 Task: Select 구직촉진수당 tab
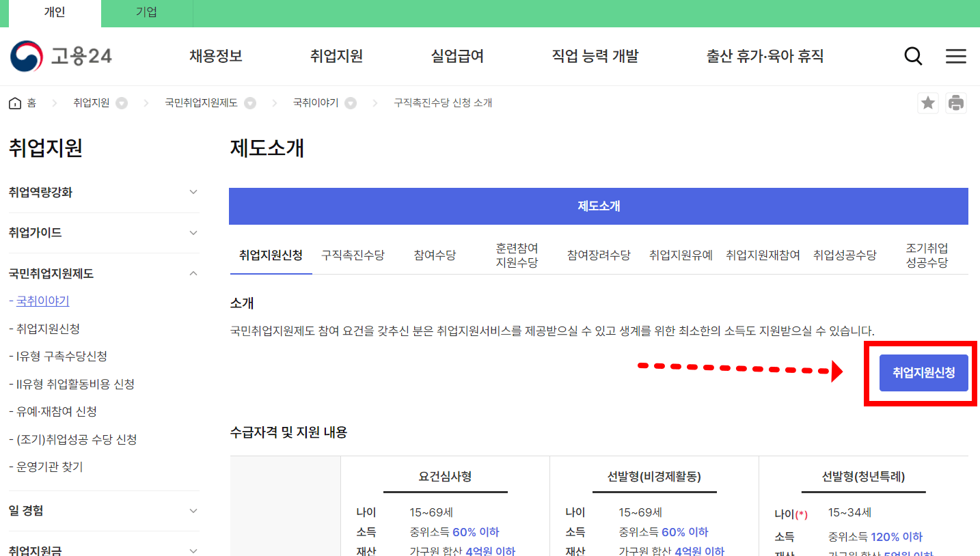tap(353, 255)
